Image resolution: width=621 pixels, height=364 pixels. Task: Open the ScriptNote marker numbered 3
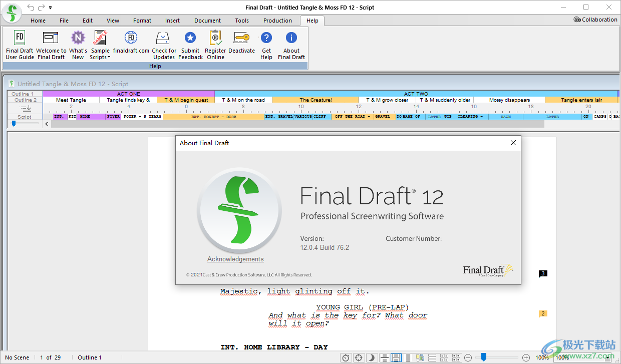[x=543, y=273]
